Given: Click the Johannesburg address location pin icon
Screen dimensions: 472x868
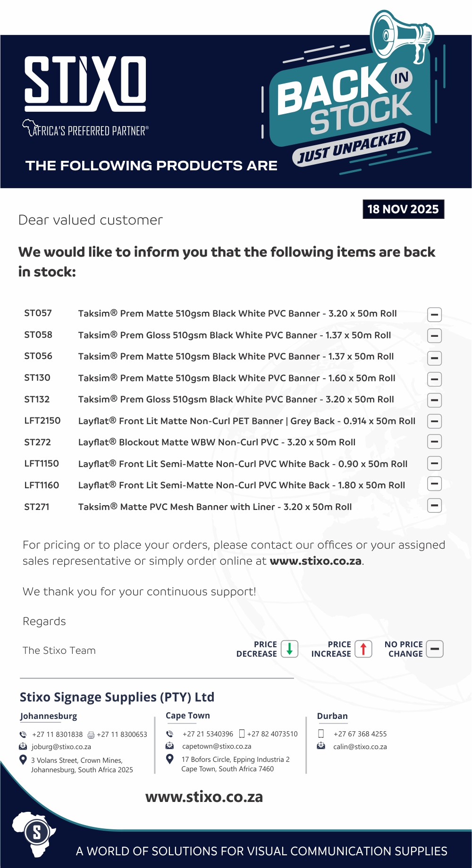Looking at the screenshot, I should coord(23,759).
